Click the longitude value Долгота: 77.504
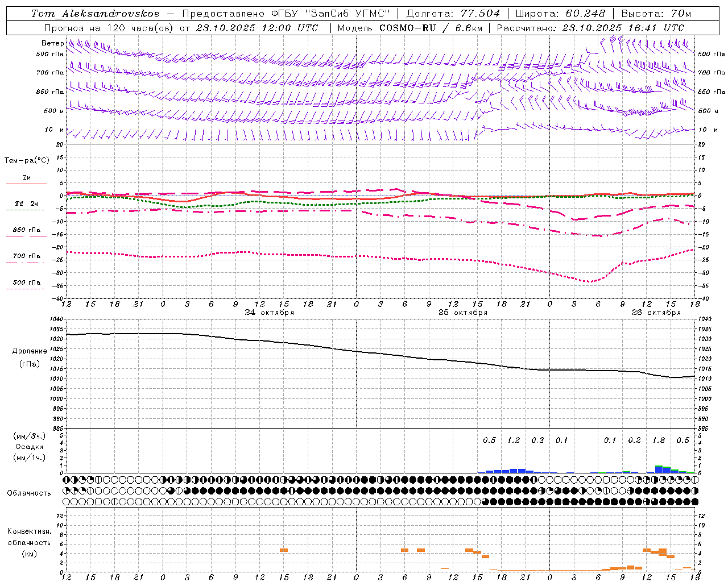Image resolution: width=728 pixels, height=582 pixels. (453, 14)
